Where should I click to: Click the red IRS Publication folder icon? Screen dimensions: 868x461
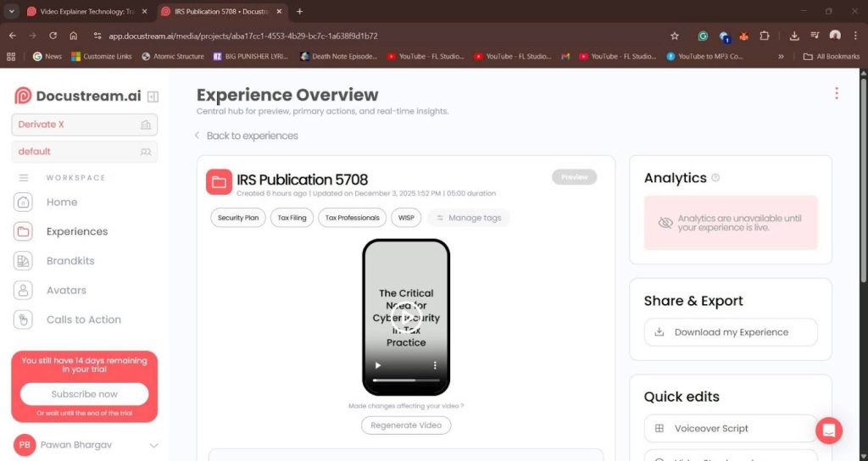click(x=219, y=182)
